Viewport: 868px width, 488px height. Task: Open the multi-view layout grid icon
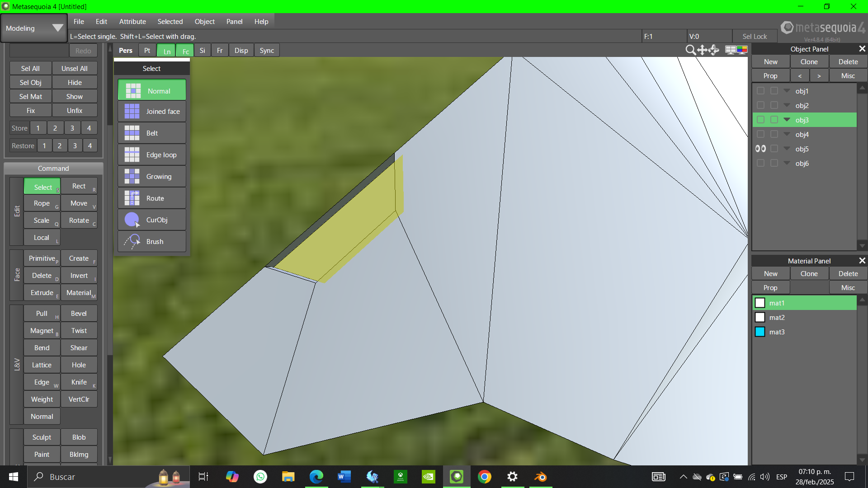(730, 50)
